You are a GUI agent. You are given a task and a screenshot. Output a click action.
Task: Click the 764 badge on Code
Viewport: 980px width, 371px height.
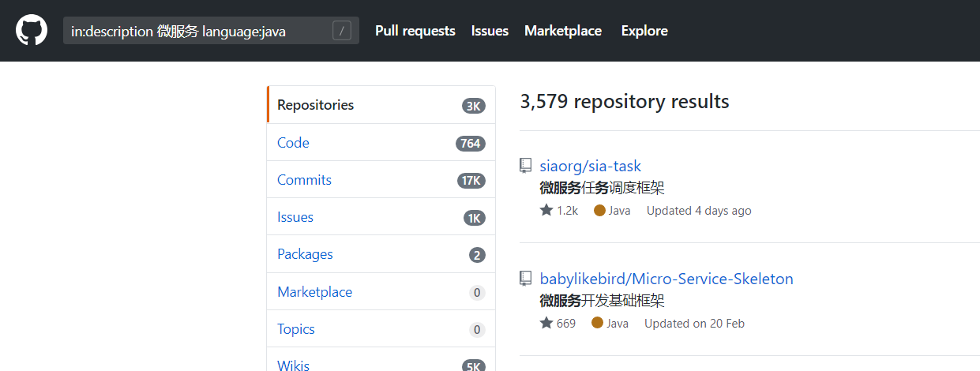pos(471,144)
